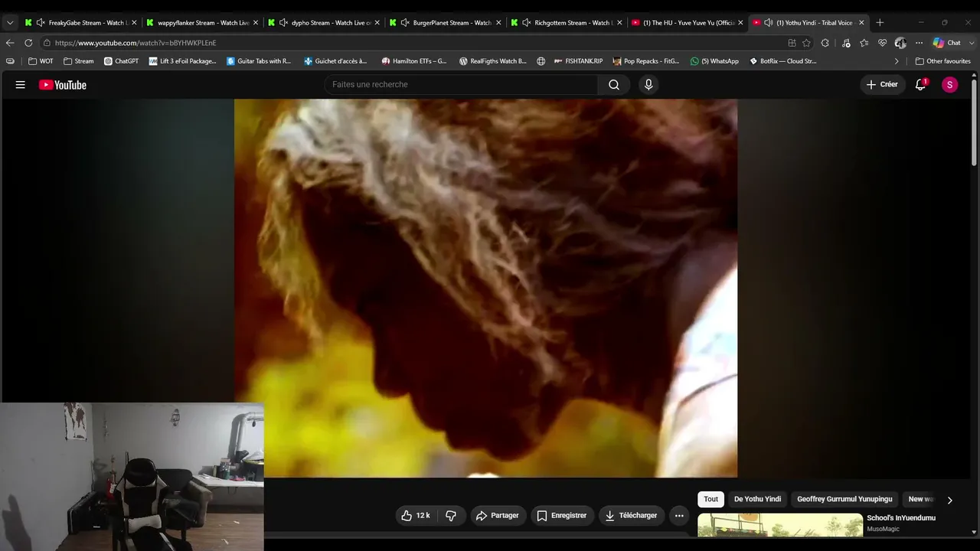Open the YouTube guide hamburger menu

point(21,85)
